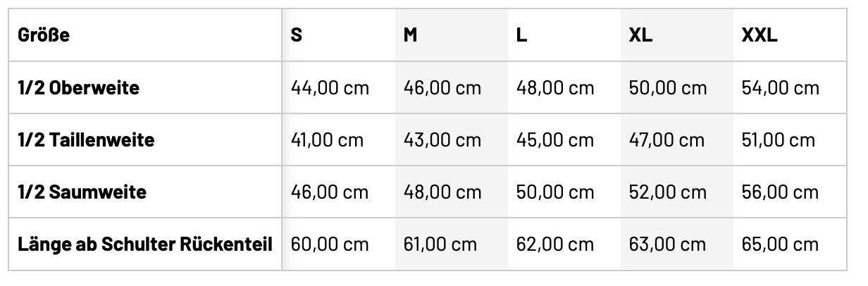Click the 51,00 cm Taillenweite value
The height and width of the screenshot is (286, 868).
[778, 140]
